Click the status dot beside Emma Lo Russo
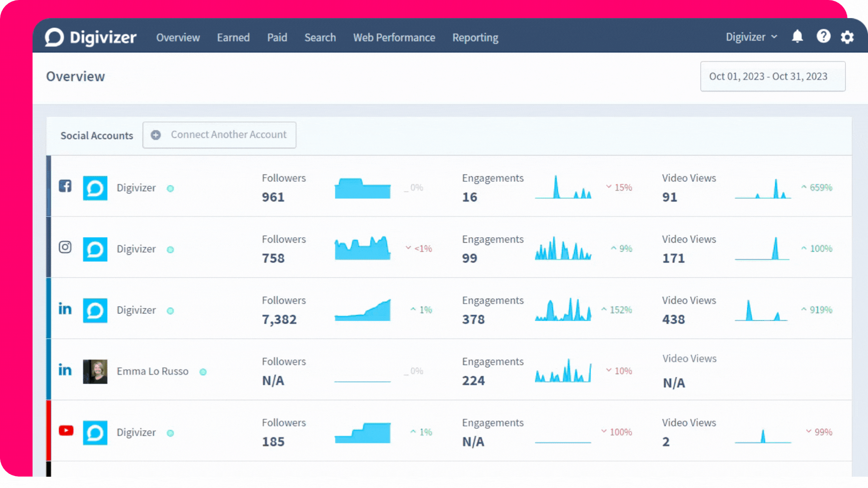Image resolution: width=868 pixels, height=488 pixels. (x=203, y=372)
